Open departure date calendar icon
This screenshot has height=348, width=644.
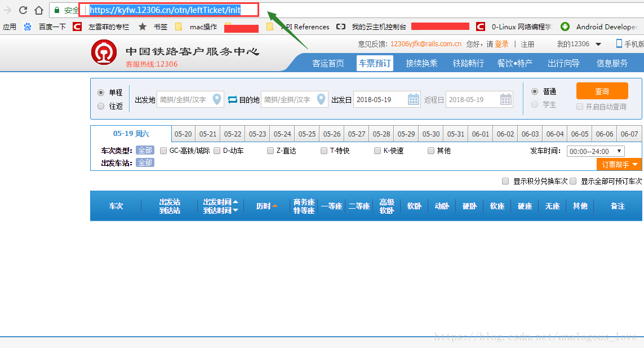point(413,99)
